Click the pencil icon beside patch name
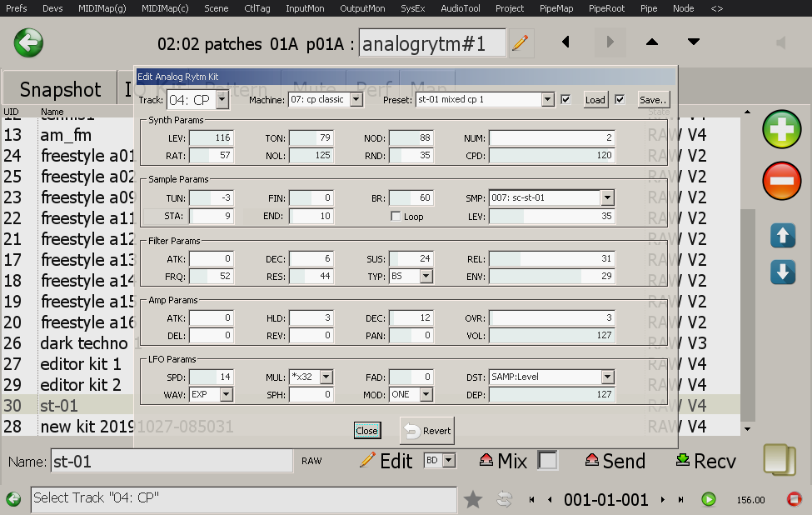The height and width of the screenshot is (515, 812). pyautogui.click(x=521, y=43)
